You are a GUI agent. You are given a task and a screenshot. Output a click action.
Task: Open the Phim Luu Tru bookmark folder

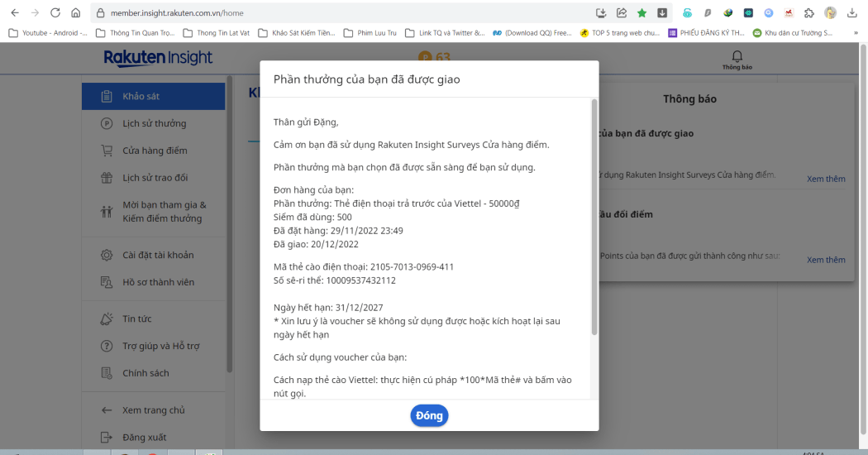click(370, 33)
